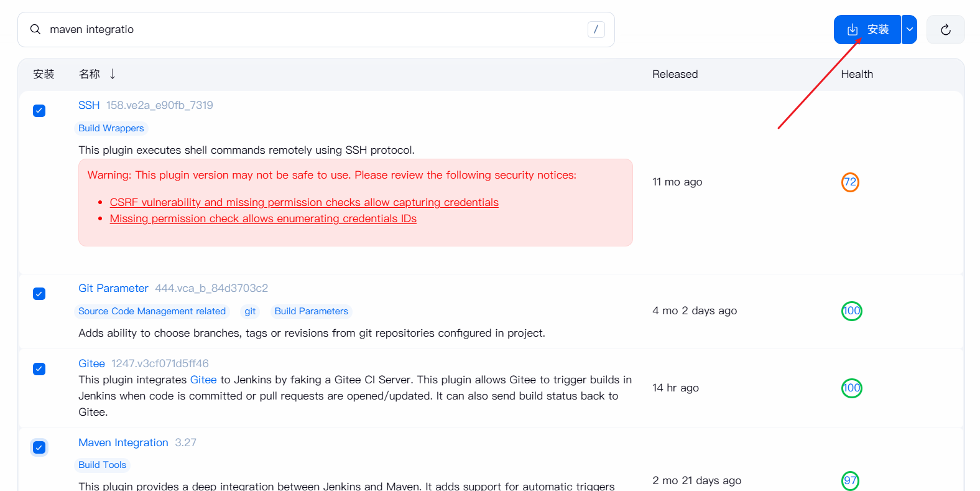This screenshot has width=980, height=491.
Task: Click the Maven Integration health score 97 badge
Action: point(850,480)
